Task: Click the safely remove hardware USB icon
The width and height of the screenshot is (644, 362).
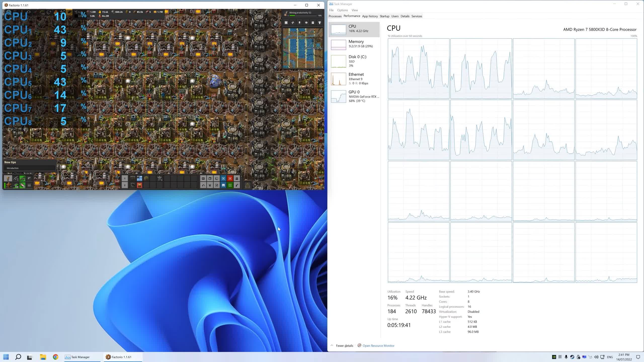Action: (578, 357)
